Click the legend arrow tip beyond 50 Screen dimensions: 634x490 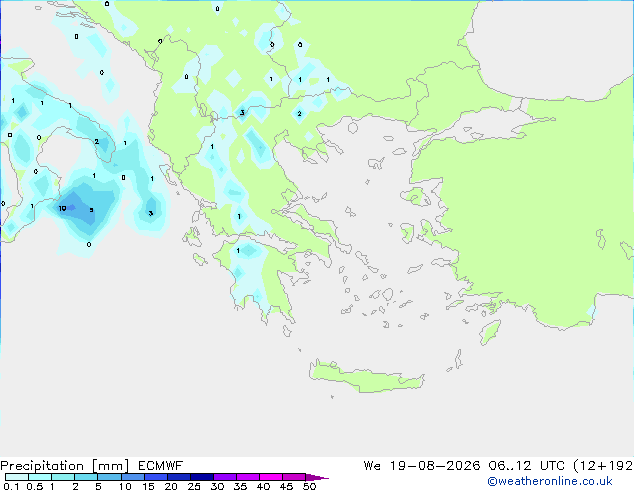[317, 477]
